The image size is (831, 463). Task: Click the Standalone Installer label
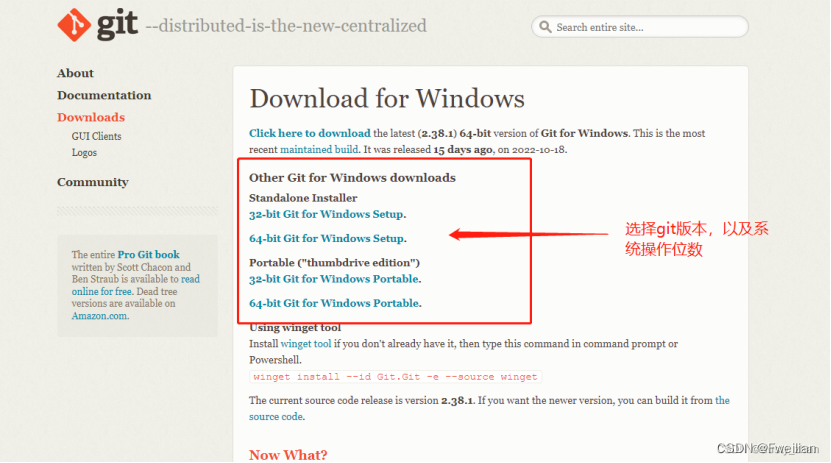pyautogui.click(x=303, y=198)
